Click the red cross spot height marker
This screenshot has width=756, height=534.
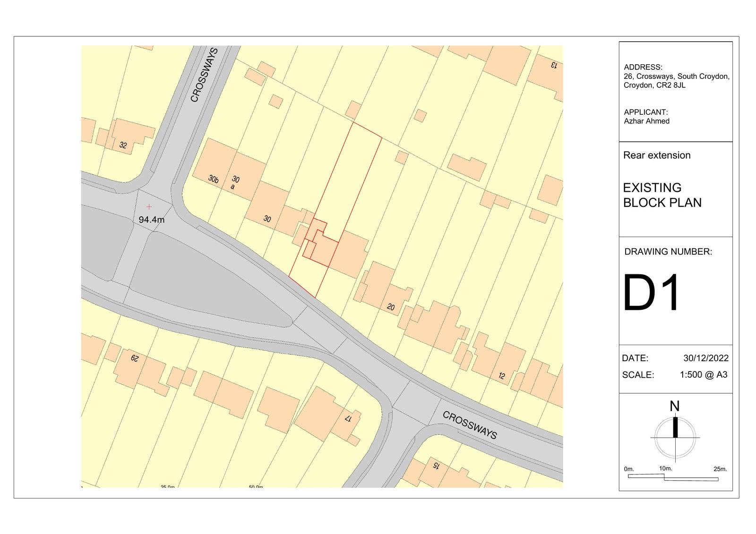149,207
